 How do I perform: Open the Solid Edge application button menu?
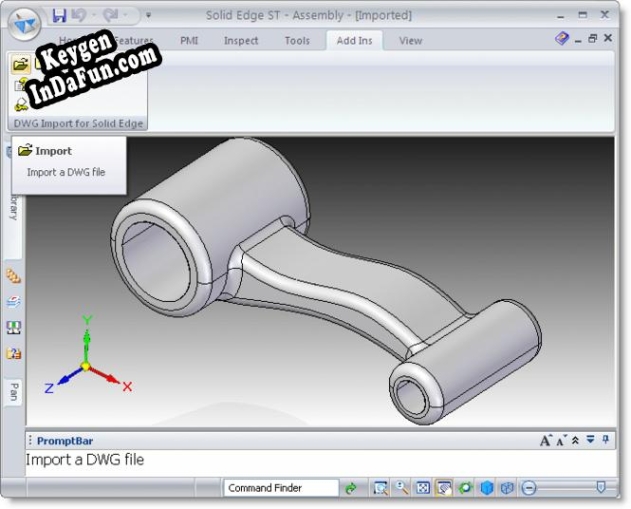pyautogui.click(x=24, y=23)
